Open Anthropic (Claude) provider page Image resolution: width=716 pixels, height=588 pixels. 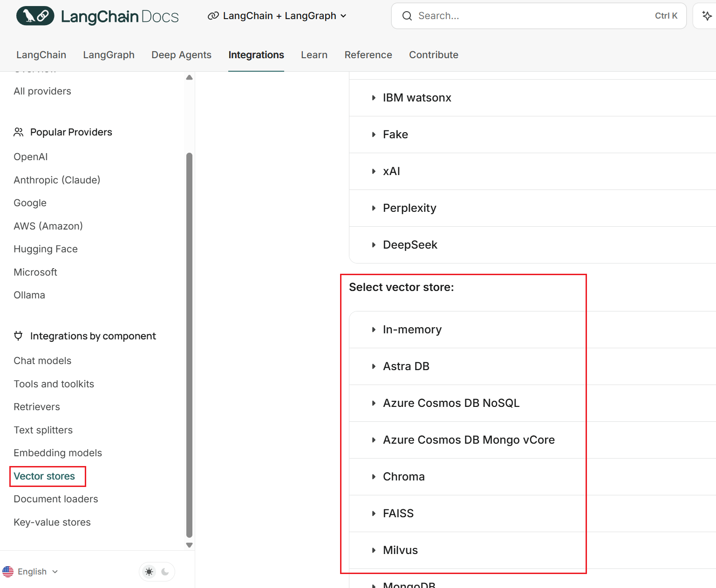57,180
